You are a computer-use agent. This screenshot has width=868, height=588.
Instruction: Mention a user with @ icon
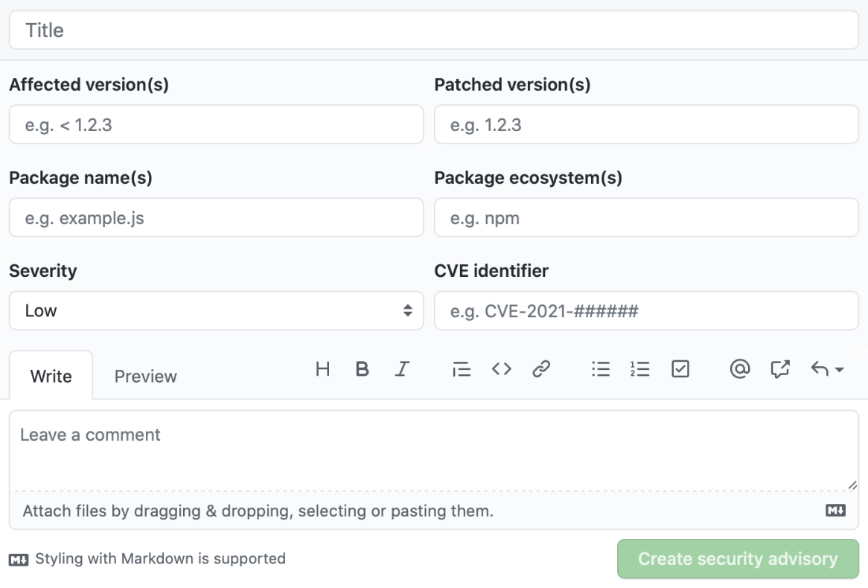coord(739,369)
